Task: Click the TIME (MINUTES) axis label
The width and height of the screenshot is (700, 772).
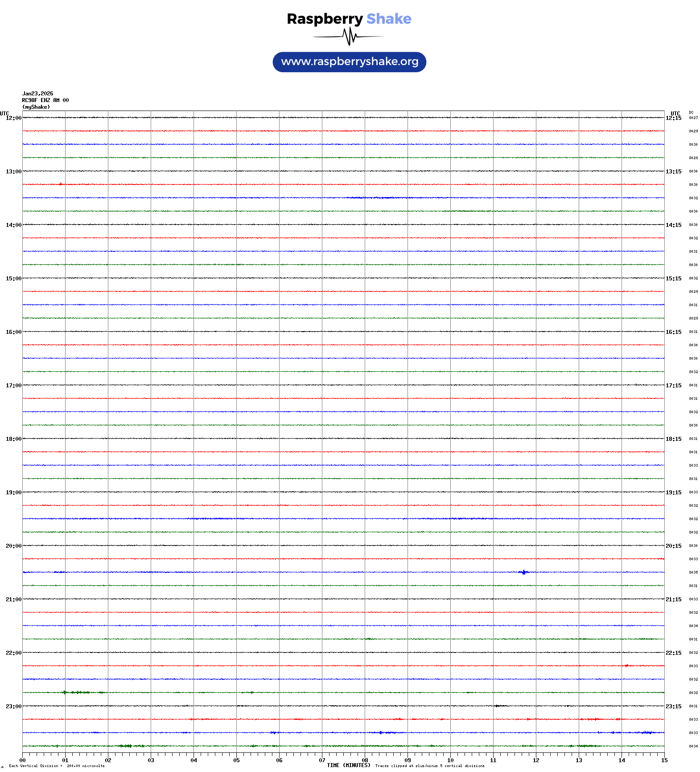Action: 348,765
